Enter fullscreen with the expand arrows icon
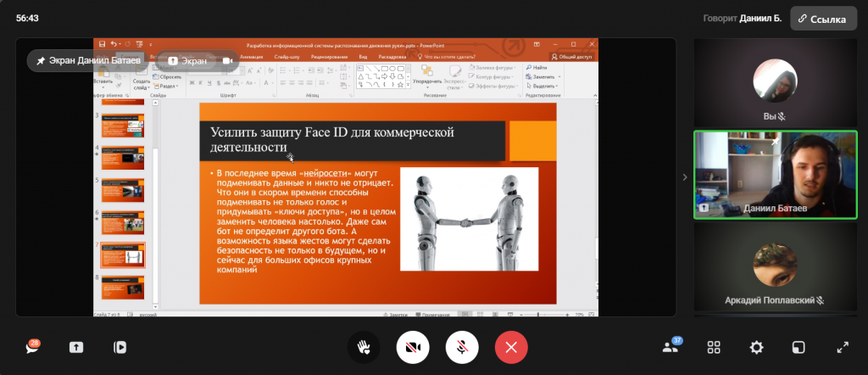 click(x=842, y=347)
